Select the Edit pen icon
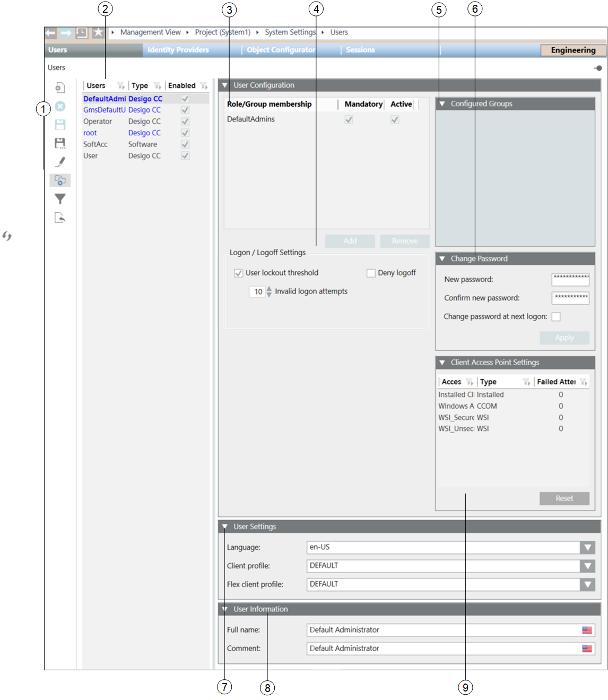 tap(59, 162)
